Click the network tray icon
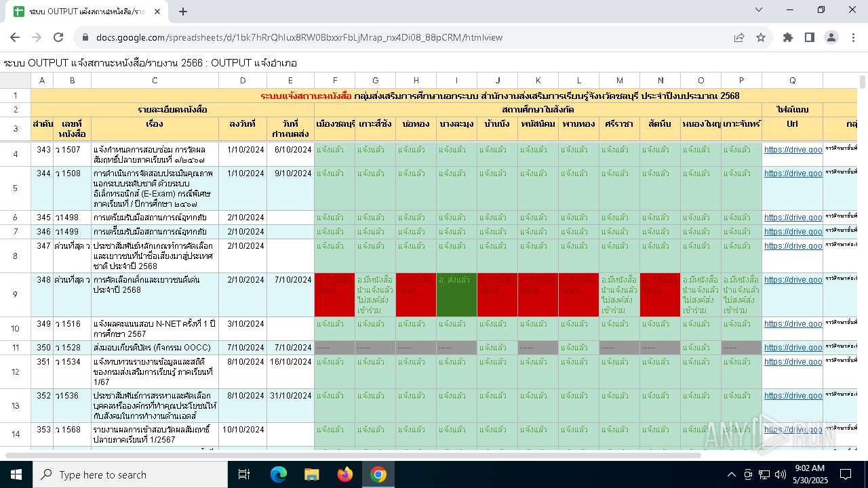868x488 pixels. coord(764,474)
